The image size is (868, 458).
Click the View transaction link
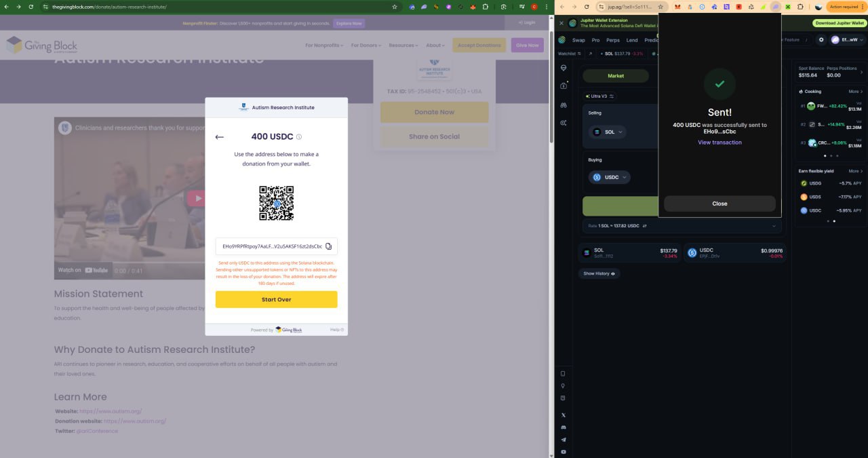tap(719, 142)
